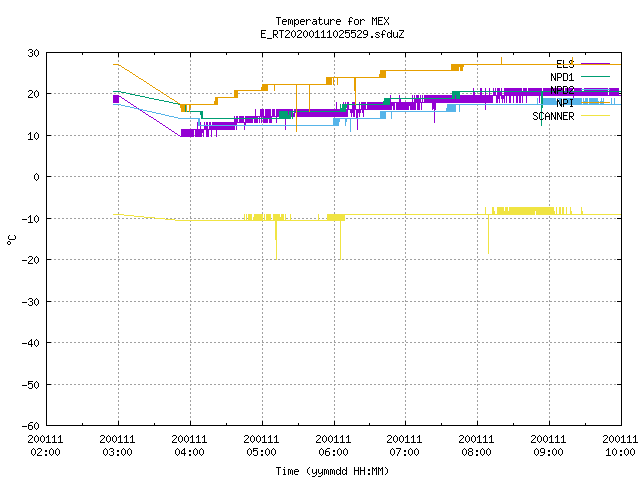
Task: Click the y-axis label 10
Action: pos(33,136)
